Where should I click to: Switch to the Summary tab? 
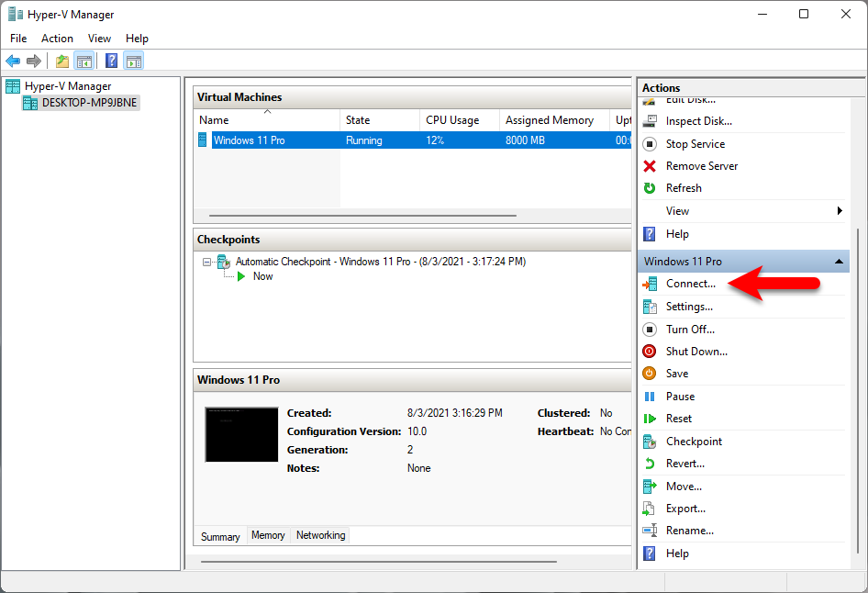(x=220, y=536)
